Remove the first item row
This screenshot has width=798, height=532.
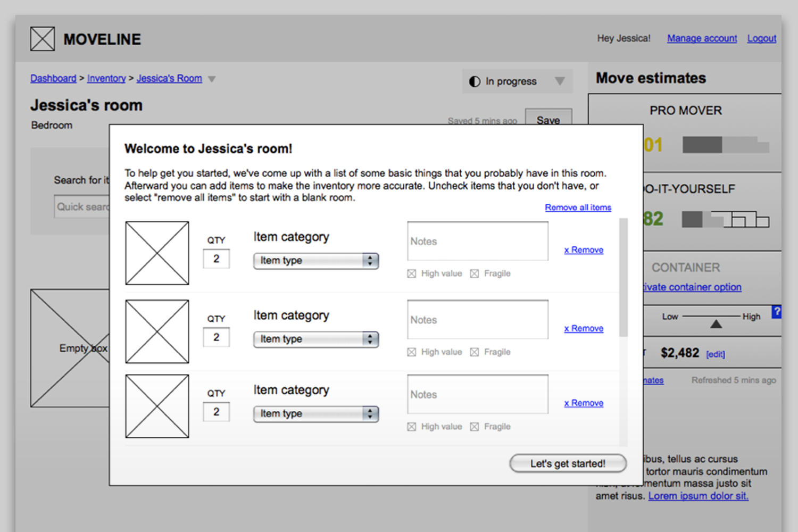pos(584,250)
